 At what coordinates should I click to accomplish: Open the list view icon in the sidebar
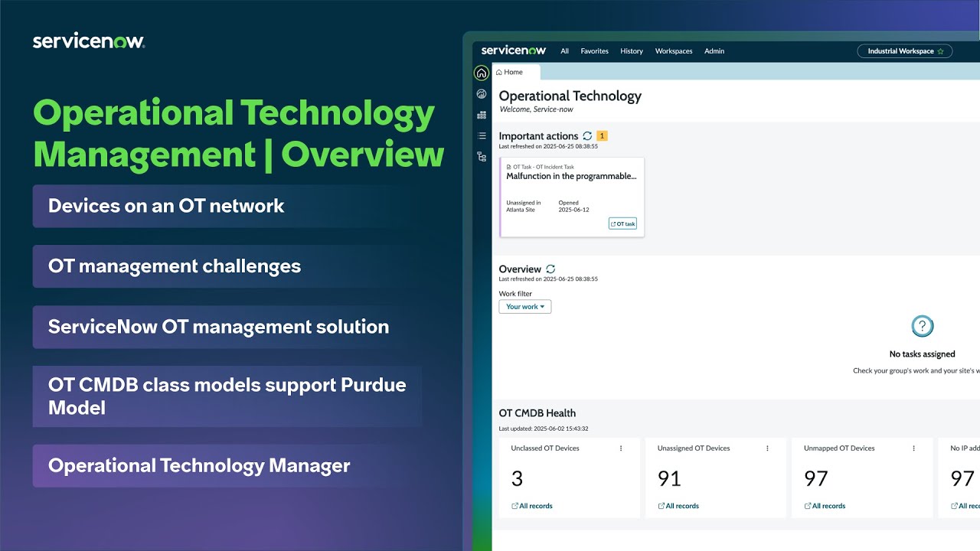[481, 135]
